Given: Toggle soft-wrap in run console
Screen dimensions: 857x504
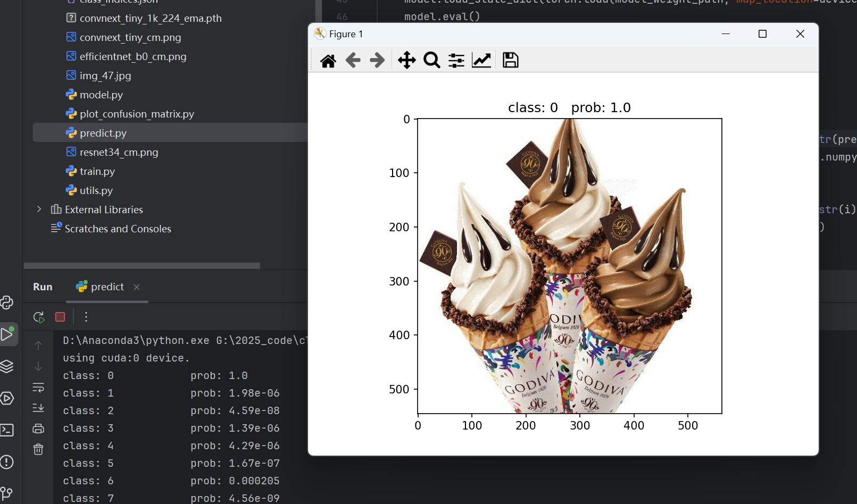Looking at the screenshot, I should [x=38, y=388].
